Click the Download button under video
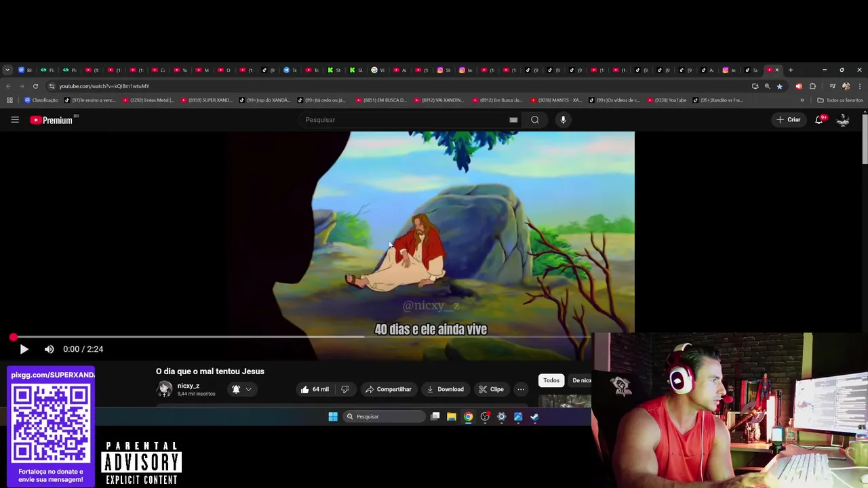 pyautogui.click(x=446, y=389)
